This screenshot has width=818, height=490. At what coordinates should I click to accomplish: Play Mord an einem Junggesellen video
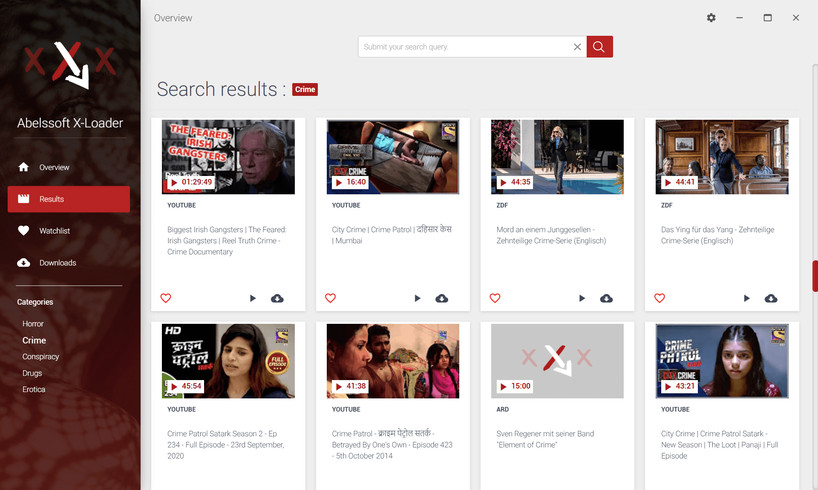[x=582, y=298]
